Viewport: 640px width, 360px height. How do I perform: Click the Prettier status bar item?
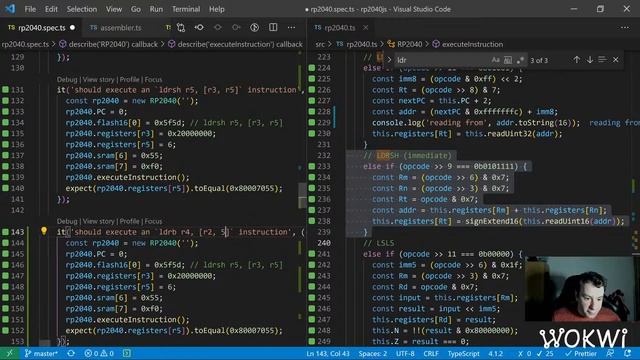click(581, 353)
